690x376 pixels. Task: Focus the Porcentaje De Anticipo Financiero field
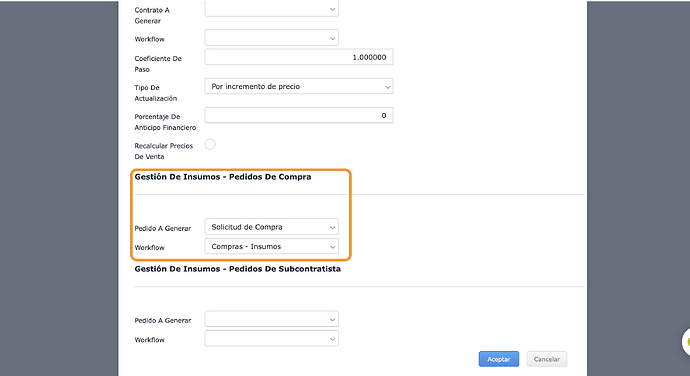coord(299,115)
